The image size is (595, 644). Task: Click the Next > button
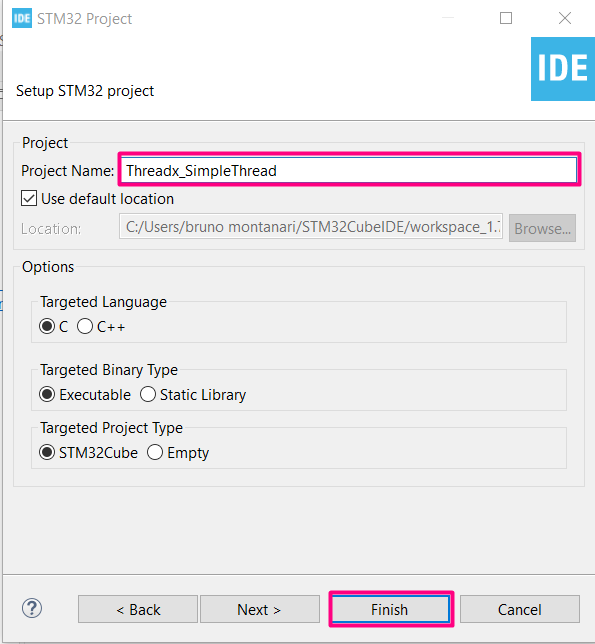point(260,610)
